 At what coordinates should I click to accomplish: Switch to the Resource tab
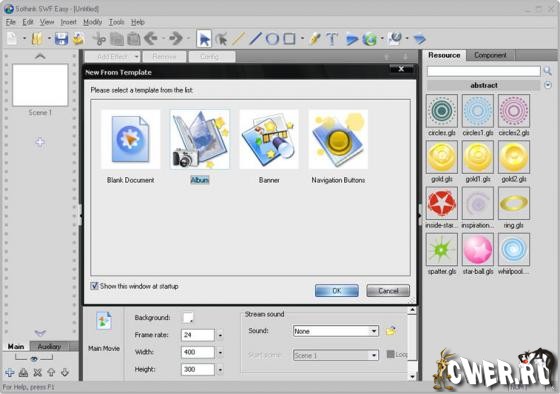[444, 55]
